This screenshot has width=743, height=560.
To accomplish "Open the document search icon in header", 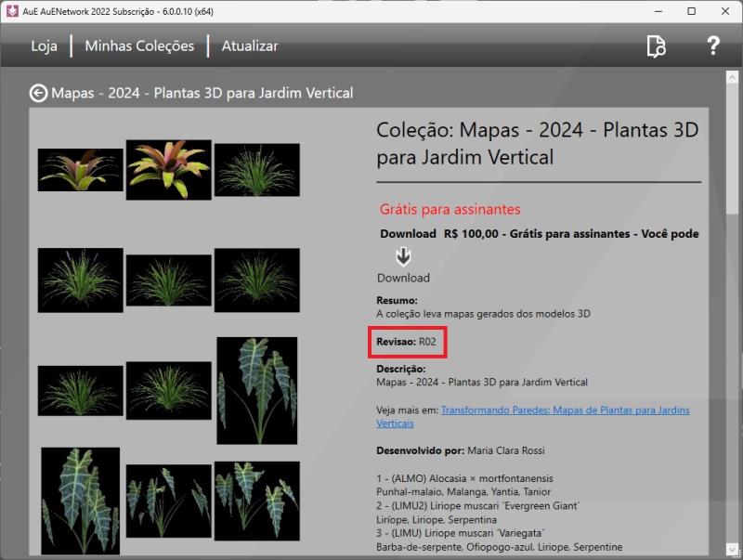I will click(656, 46).
